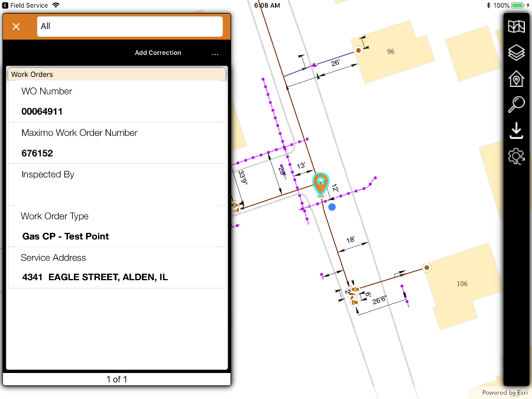Tap the service point near building 106
This screenshot has width=532, height=399.
pyautogui.click(x=426, y=268)
